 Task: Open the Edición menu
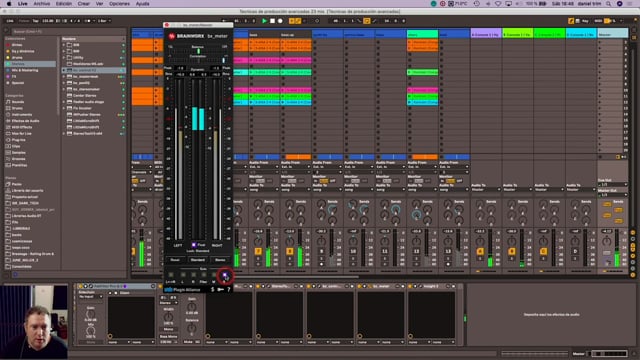pyautogui.click(x=64, y=4)
